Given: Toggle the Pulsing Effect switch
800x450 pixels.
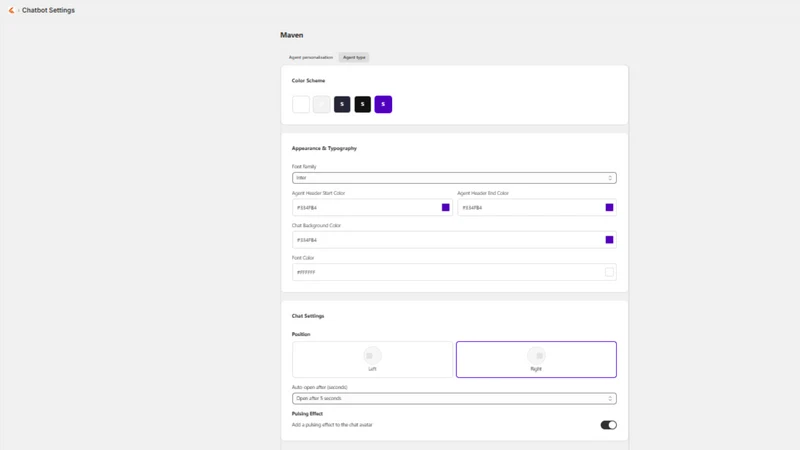Looking at the screenshot, I should (x=608, y=425).
